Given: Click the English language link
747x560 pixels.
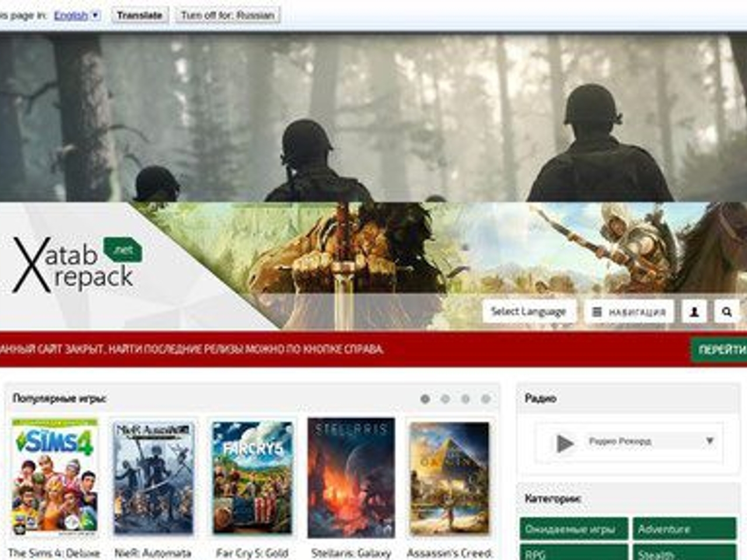Looking at the screenshot, I should click(x=71, y=16).
